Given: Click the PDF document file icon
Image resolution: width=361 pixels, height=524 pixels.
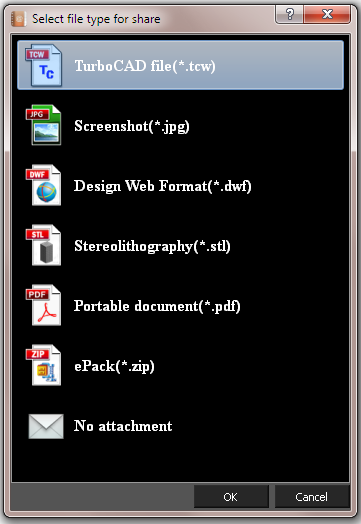Looking at the screenshot, I should (43, 305).
